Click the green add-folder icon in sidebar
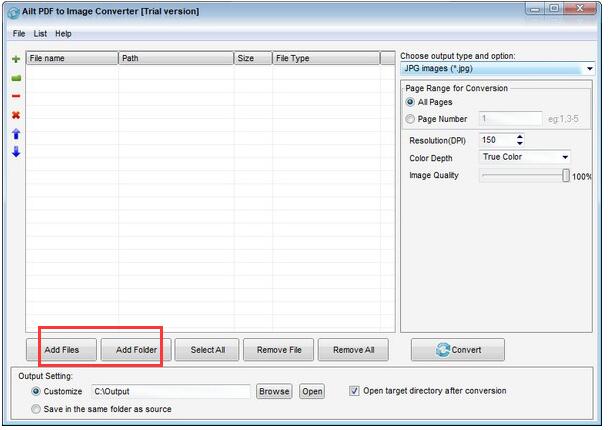The image size is (609, 430). coord(16,78)
